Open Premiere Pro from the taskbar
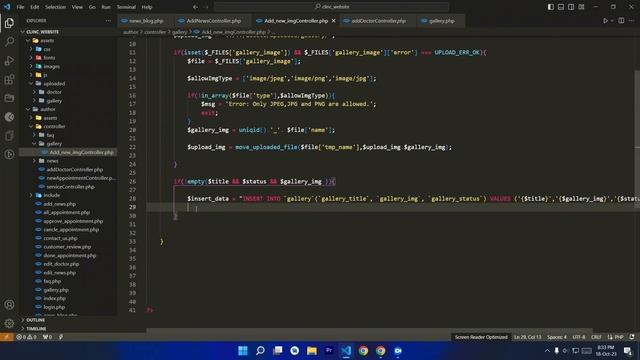This screenshot has height=360, width=640. [329, 351]
